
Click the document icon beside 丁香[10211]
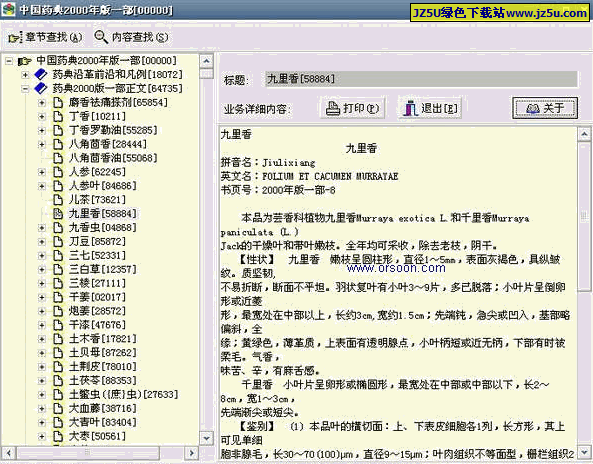point(58,116)
